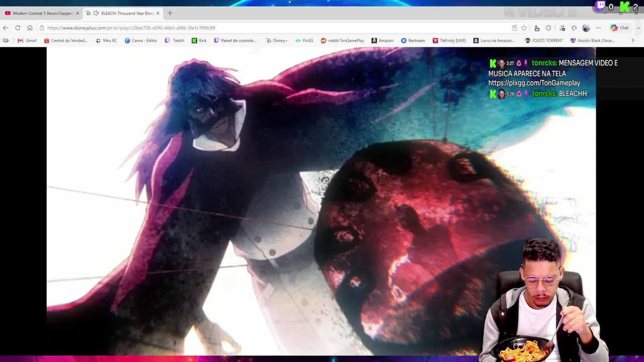Open the Kick bookmark

[x=199, y=40]
